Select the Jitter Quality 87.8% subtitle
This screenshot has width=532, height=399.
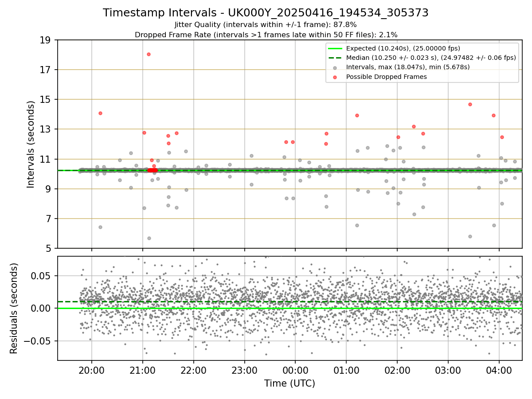266,25
